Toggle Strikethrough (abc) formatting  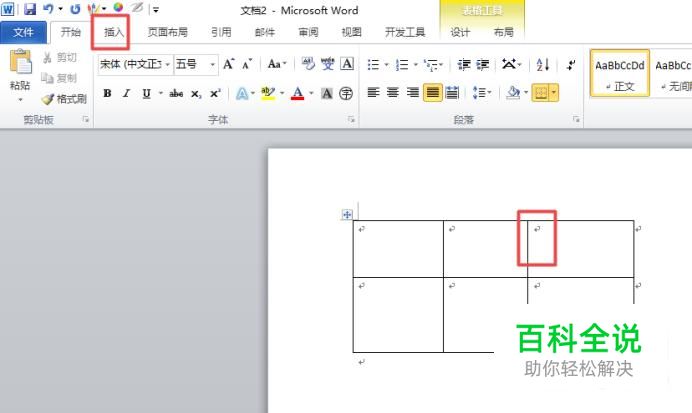point(176,94)
